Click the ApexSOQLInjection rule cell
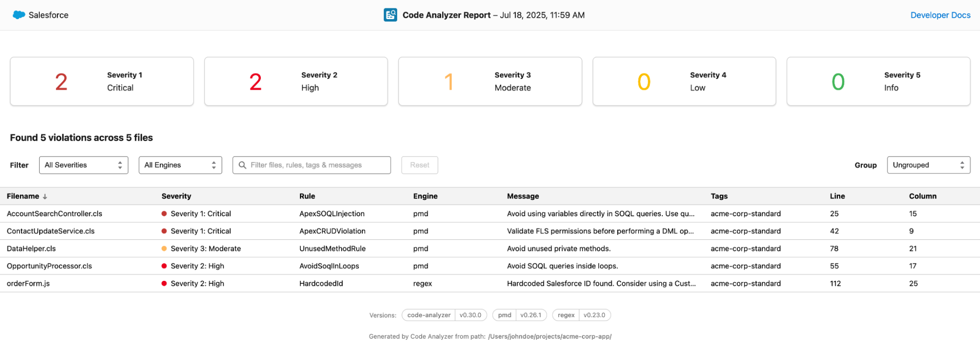980x348 pixels. point(332,214)
